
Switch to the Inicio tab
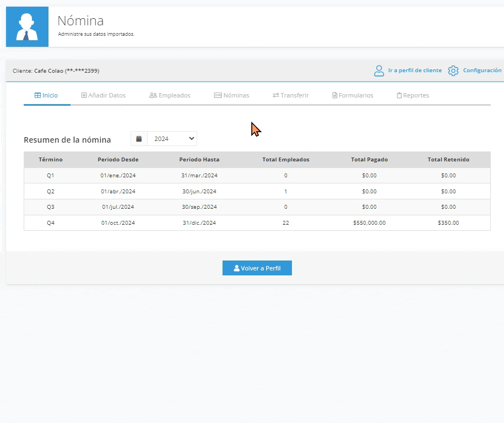click(x=46, y=95)
